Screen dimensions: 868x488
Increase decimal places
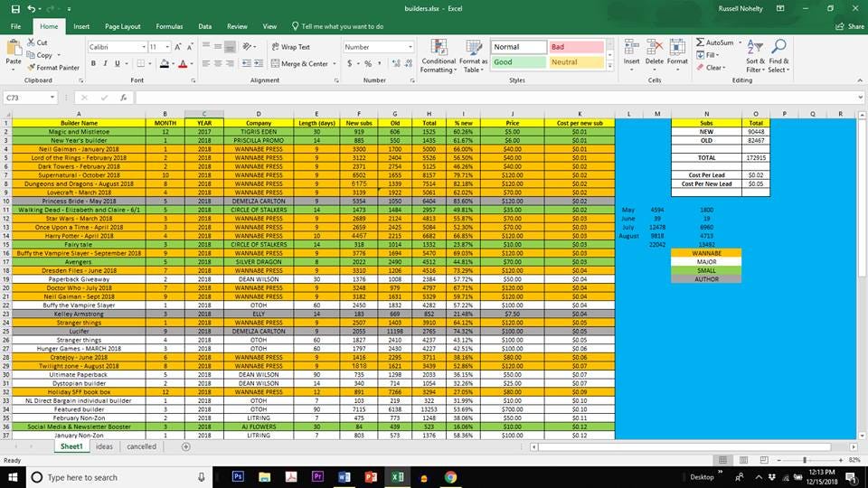click(x=396, y=64)
